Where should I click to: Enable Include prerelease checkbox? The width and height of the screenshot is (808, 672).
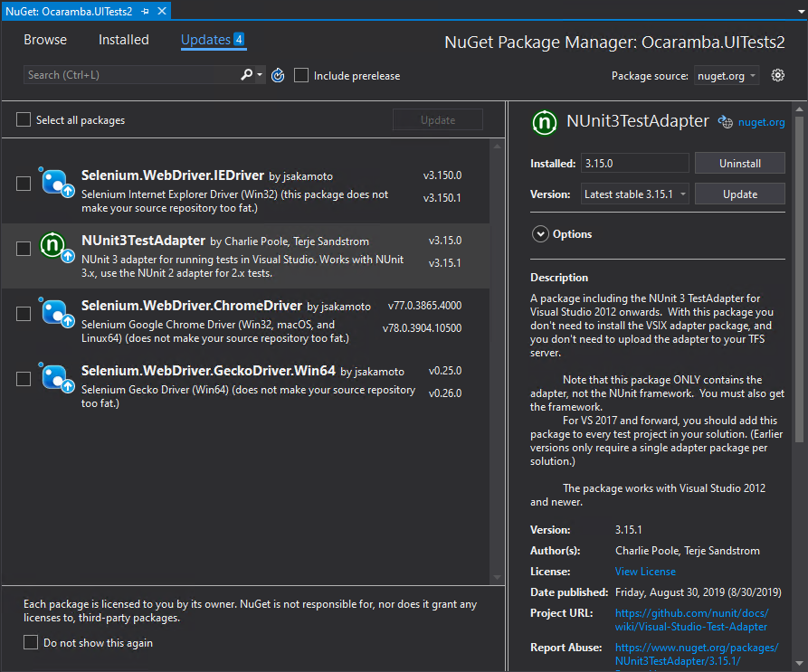tap(301, 75)
